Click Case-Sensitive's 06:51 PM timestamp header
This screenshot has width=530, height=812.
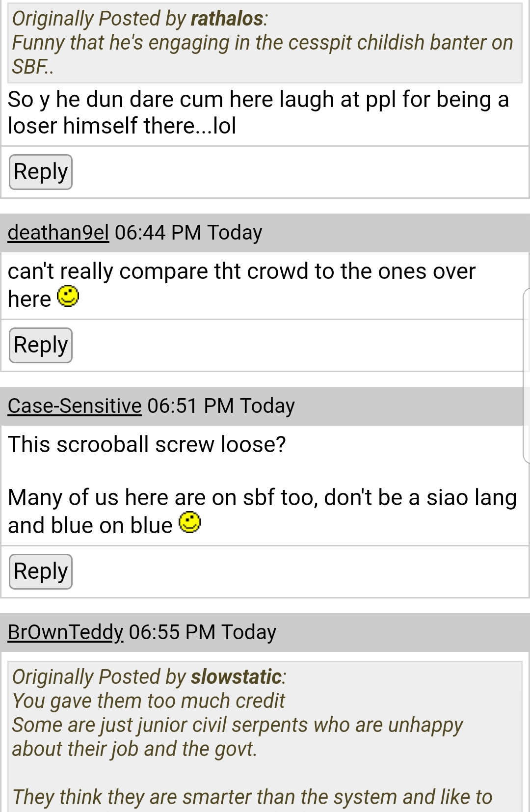[221, 406]
